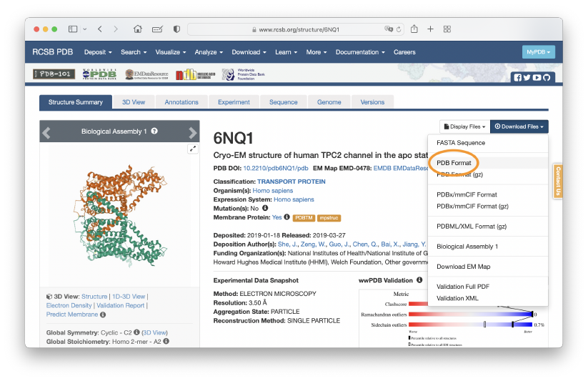Choose FASTA Sequence from download menu
588x381 pixels.
click(488, 143)
